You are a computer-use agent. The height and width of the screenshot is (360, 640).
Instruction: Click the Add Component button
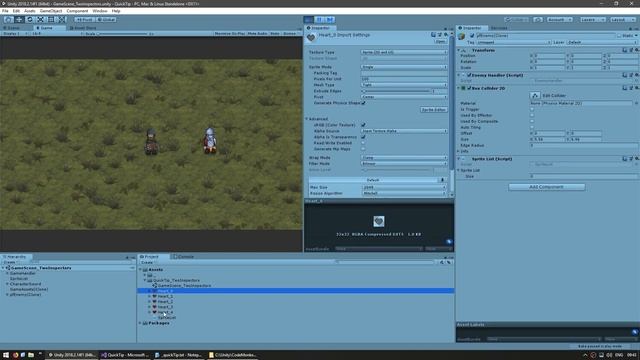[x=547, y=187]
